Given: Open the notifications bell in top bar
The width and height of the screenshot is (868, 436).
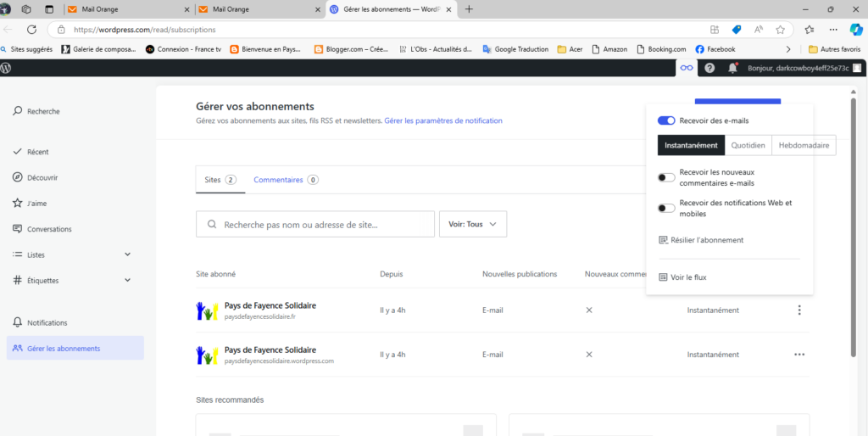Looking at the screenshot, I should [732, 68].
